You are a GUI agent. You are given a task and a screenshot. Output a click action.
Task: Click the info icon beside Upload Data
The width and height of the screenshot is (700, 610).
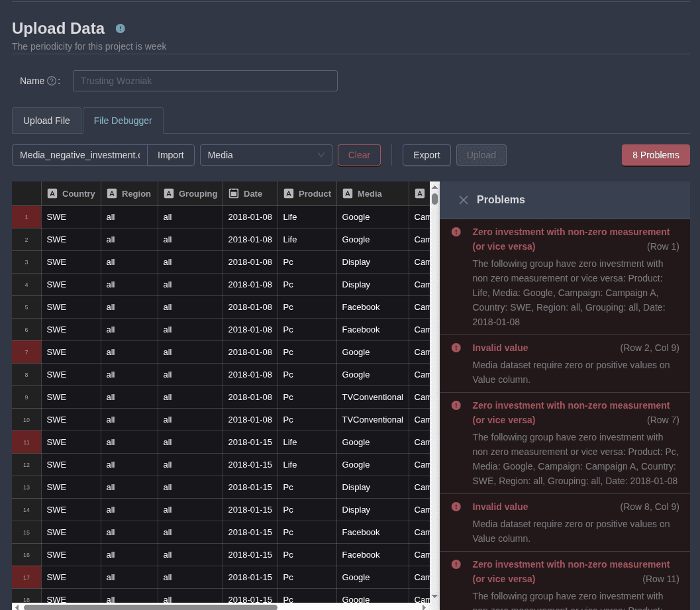point(120,28)
